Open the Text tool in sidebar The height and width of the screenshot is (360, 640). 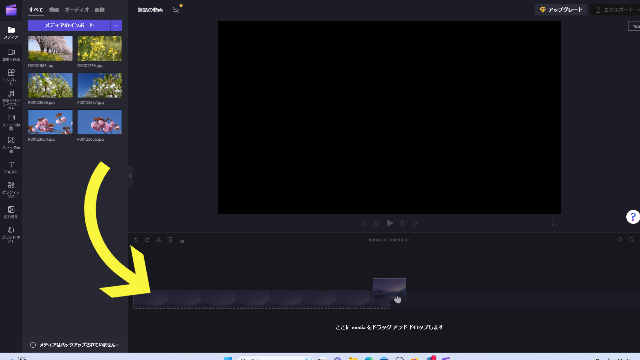11,167
